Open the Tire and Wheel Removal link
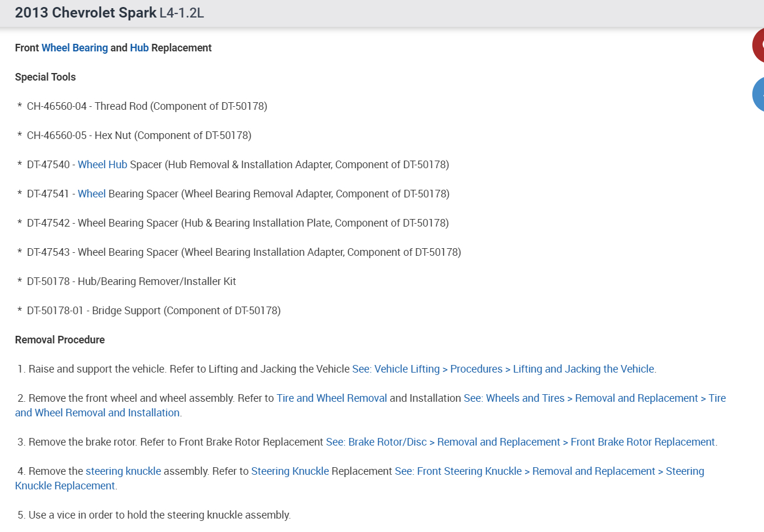764x532 pixels. 332,398
